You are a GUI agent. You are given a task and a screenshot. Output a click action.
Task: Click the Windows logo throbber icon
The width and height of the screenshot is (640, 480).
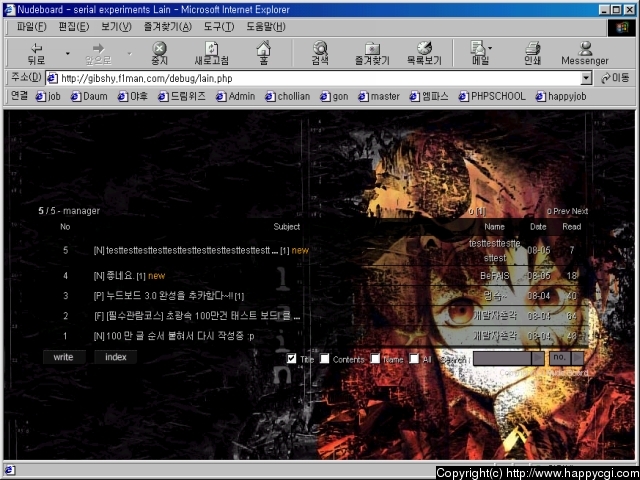622,27
